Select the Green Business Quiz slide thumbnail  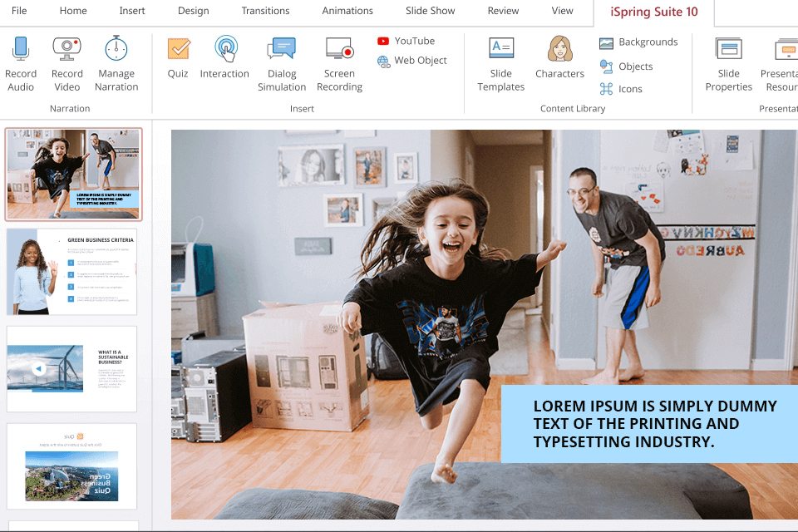(x=71, y=466)
